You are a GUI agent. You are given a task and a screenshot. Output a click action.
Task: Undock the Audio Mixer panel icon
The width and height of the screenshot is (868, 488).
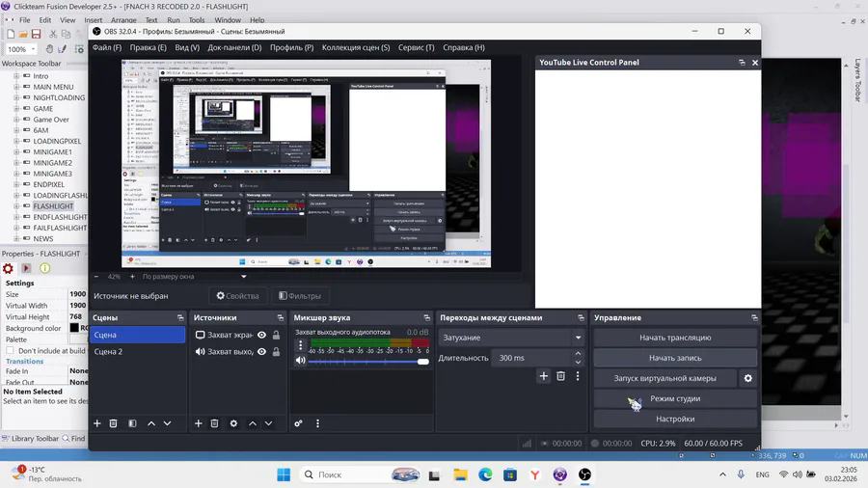[427, 317]
